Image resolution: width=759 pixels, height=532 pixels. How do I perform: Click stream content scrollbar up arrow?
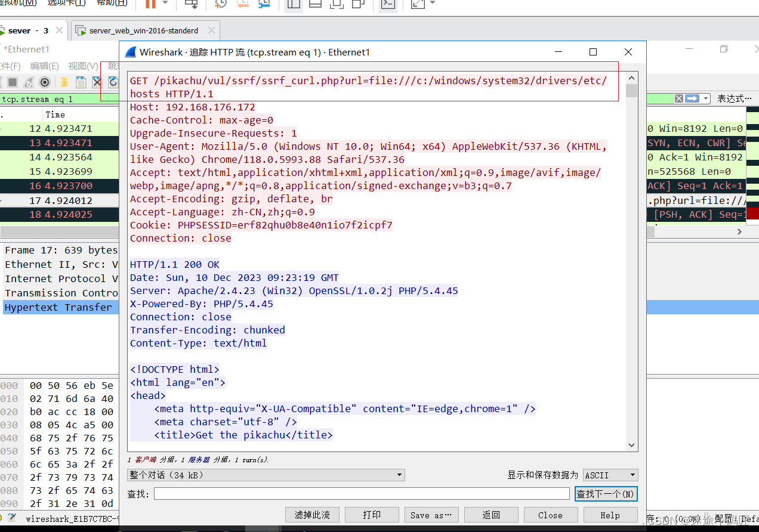tap(632, 78)
